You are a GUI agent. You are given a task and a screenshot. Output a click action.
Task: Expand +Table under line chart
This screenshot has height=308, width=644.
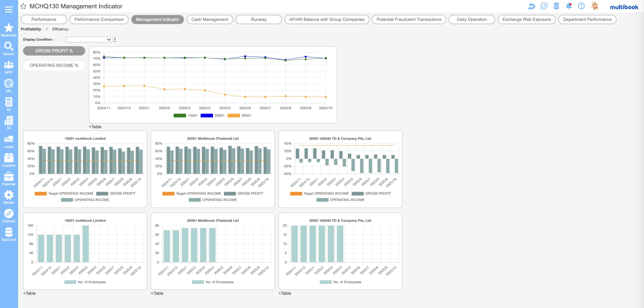(95, 127)
